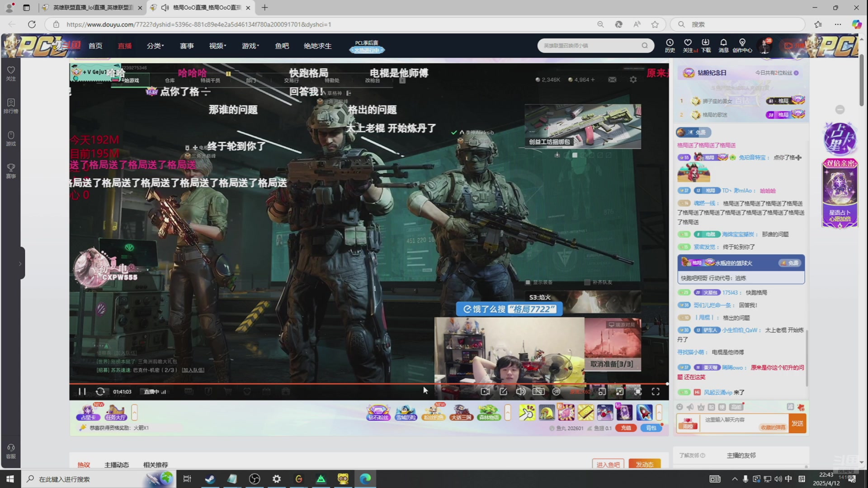Image resolution: width=868 pixels, height=488 pixels.
Task: Open user avatar with 38 badge
Action: click(765, 46)
